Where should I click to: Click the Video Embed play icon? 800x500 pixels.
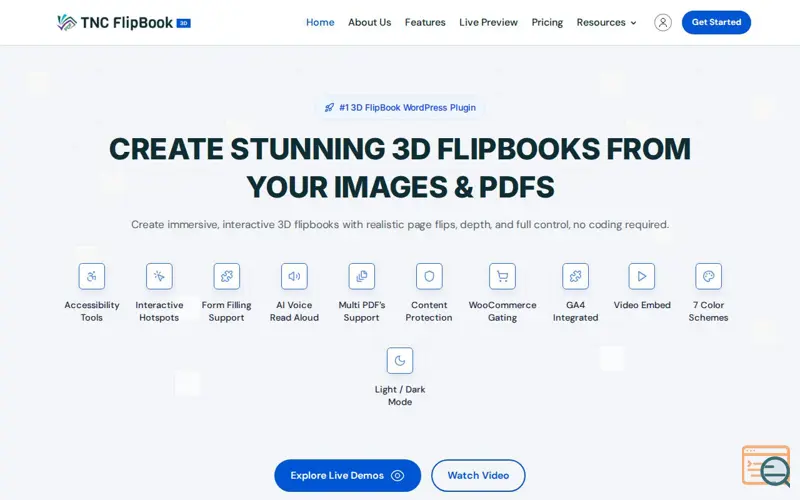click(x=642, y=276)
